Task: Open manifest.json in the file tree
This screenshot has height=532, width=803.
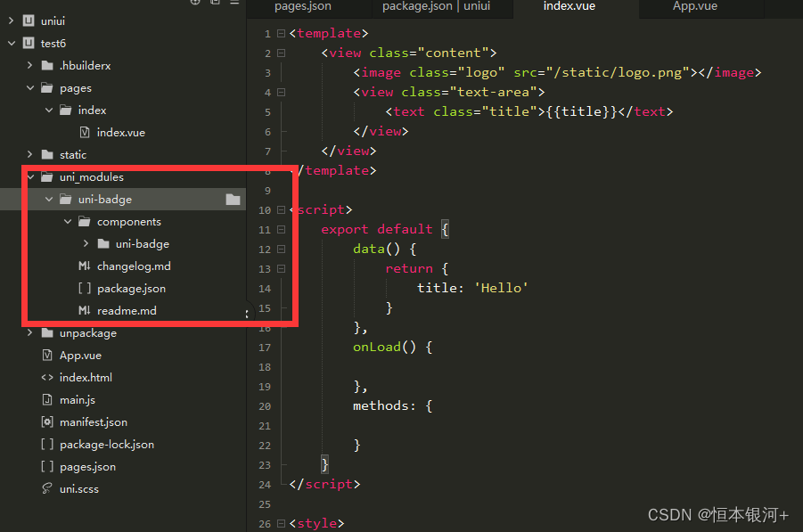Action: 94,422
